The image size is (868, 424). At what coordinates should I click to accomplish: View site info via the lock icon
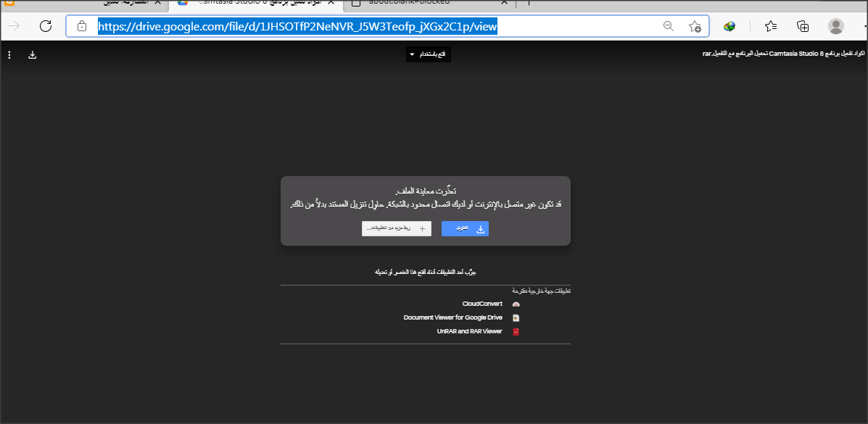click(x=82, y=26)
